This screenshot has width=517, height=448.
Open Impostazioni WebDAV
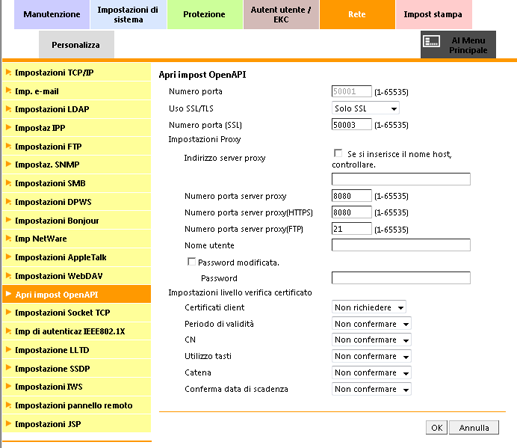tap(77, 276)
